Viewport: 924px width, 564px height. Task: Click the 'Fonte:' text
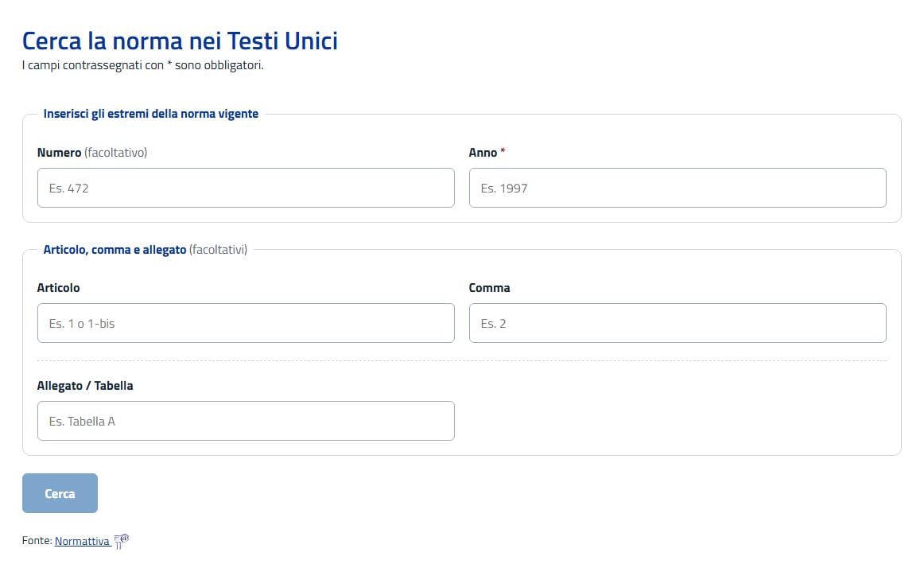pyautogui.click(x=37, y=540)
